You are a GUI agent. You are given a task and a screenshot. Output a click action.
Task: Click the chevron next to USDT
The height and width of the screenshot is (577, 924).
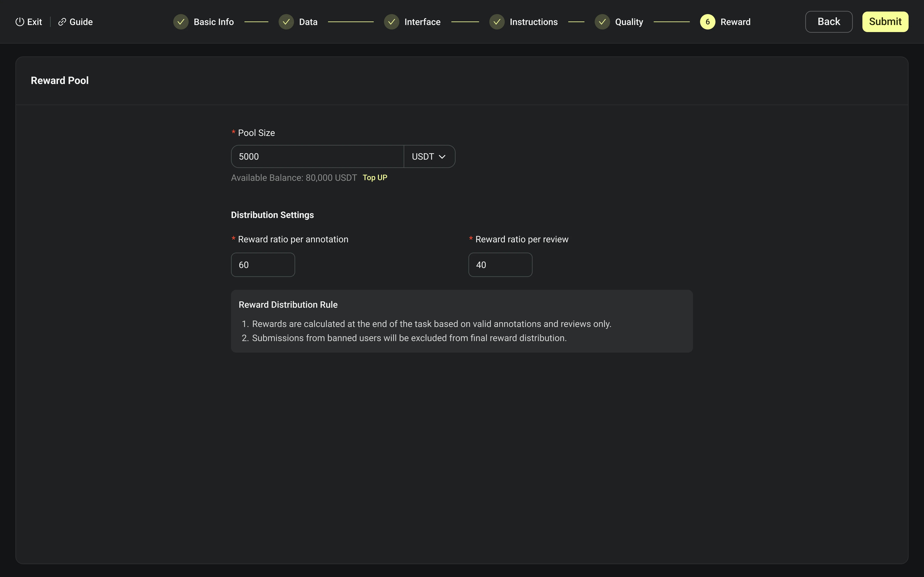point(442,157)
